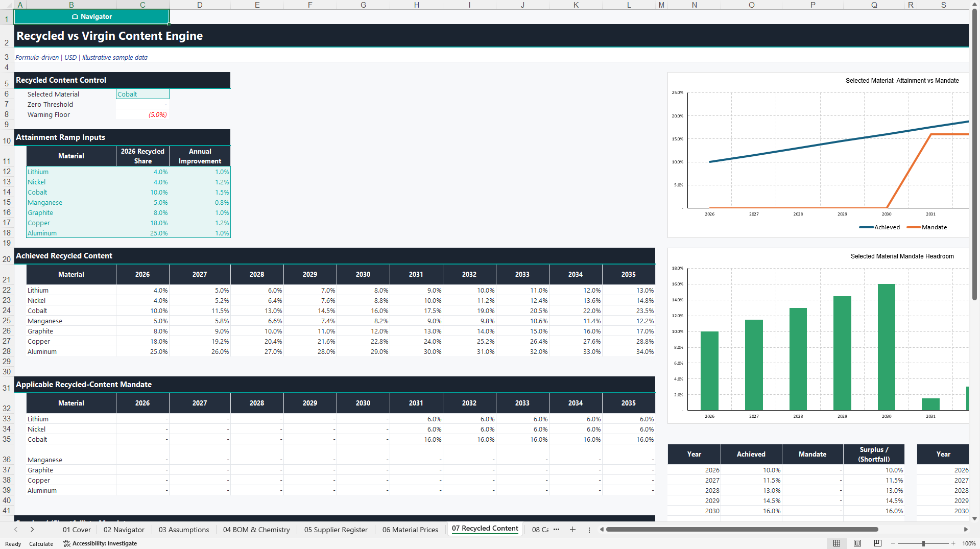Select the 07 Recycled Content tab

485,529
